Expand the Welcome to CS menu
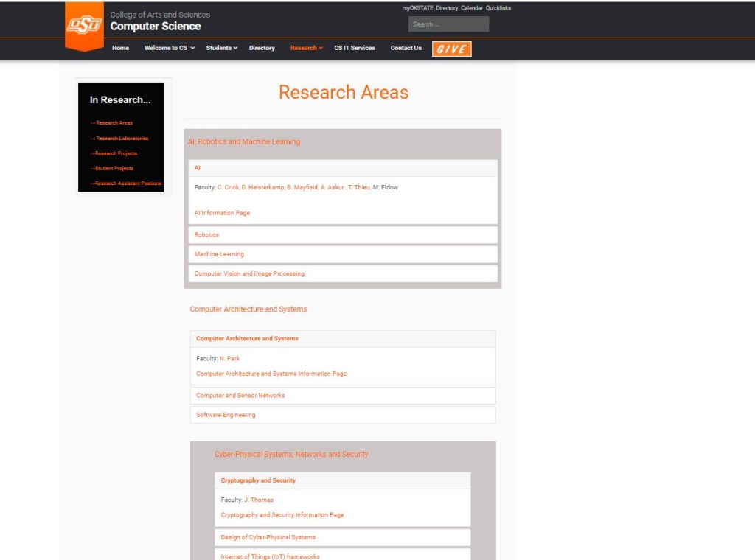 [166, 48]
